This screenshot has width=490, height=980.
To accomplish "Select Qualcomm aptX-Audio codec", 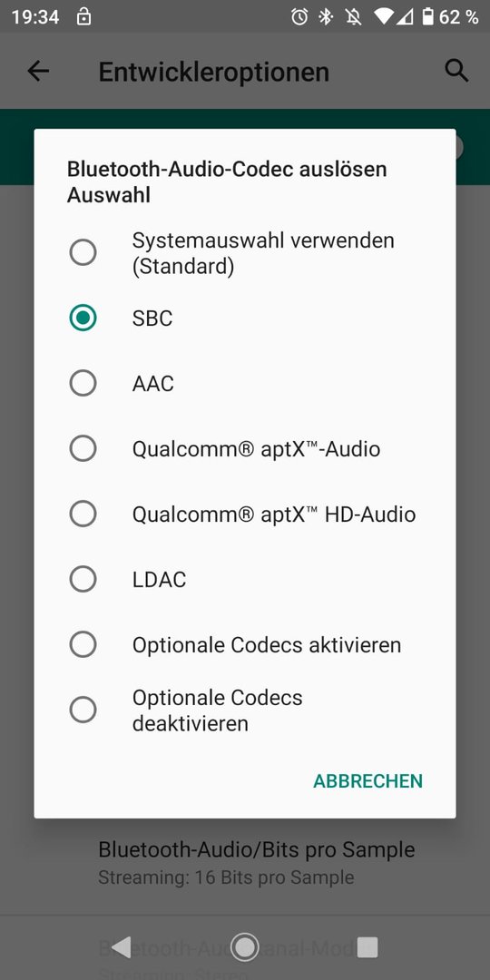I will pyautogui.click(x=245, y=449).
